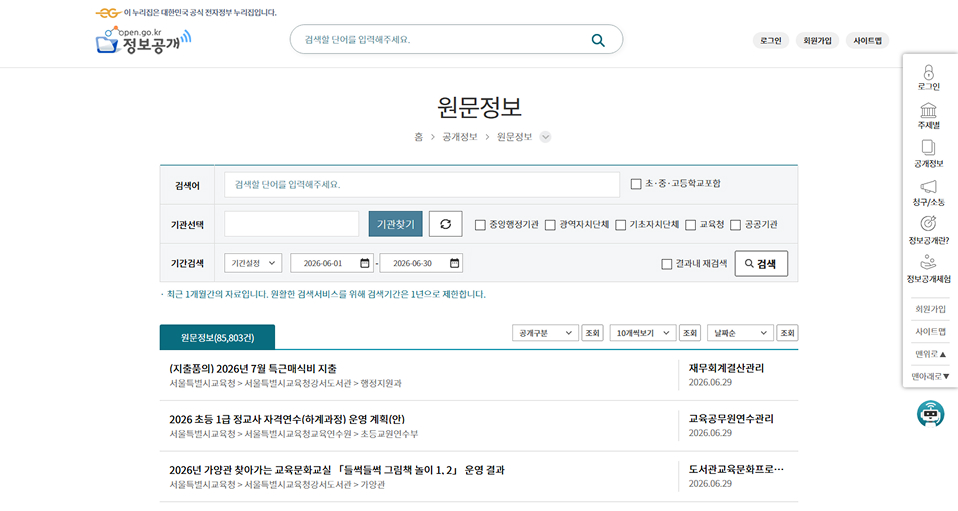
Task: Check the 중앙행정기관 checkbox
Action: (x=480, y=225)
